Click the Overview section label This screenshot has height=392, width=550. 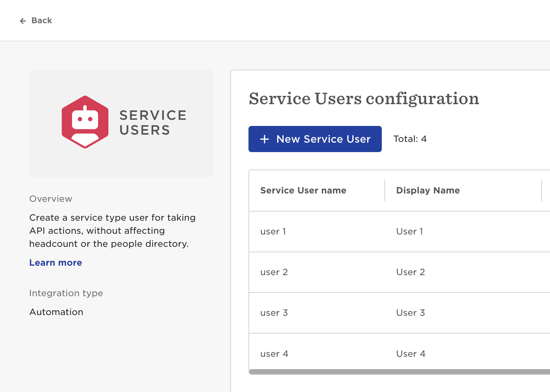[x=51, y=199]
